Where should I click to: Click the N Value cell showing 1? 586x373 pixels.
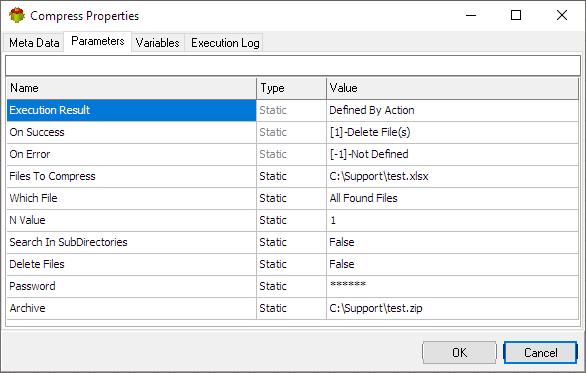pos(452,220)
